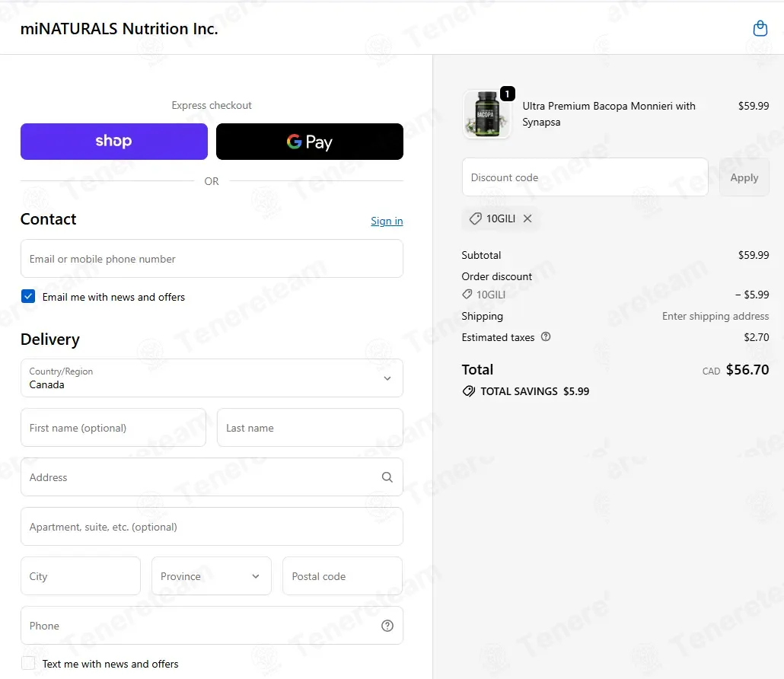784x679 pixels.
Task: Expand the Province dropdown
Action: (212, 576)
